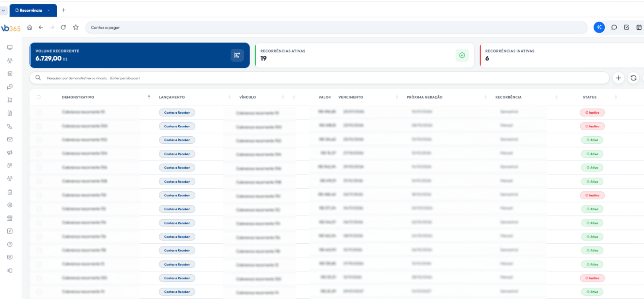Sort by the Vínculo column arrow
The height and width of the screenshot is (299, 644).
pyautogui.click(x=283, y=97)
